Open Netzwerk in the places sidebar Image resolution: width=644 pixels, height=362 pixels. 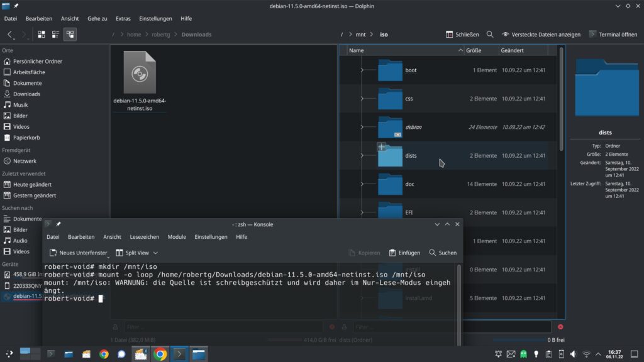point(19,161)
